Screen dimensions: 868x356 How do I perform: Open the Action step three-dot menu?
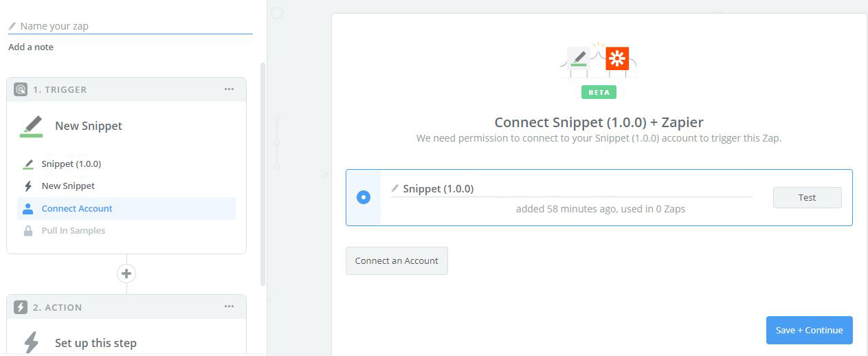(229, 307)
